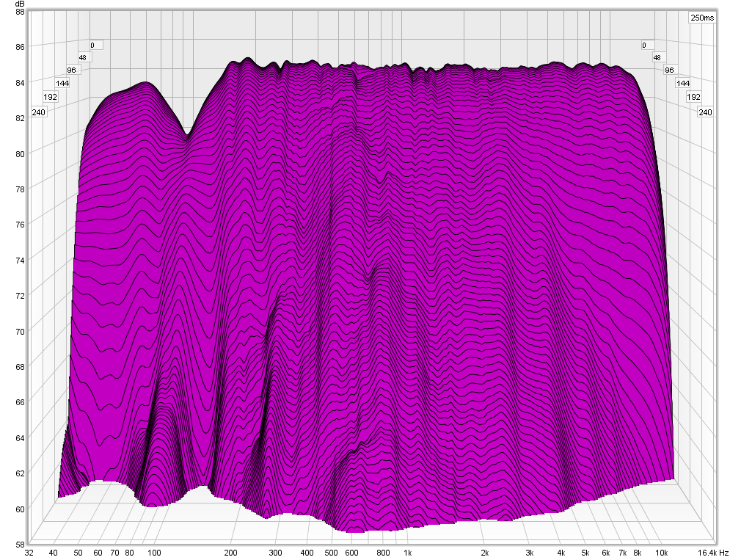Click the 2k frequency axis label
This screenshot has height=560, width=730.
(x=484, y=553)
